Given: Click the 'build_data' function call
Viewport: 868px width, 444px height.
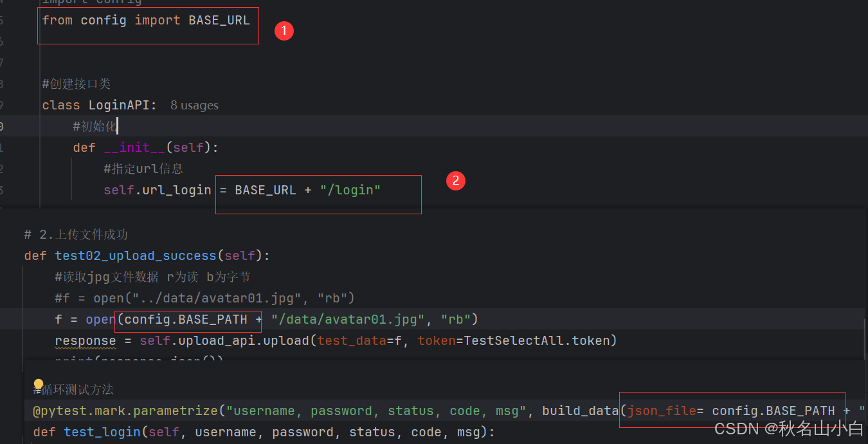Looking at the screenshot, I should pos(581,411).
